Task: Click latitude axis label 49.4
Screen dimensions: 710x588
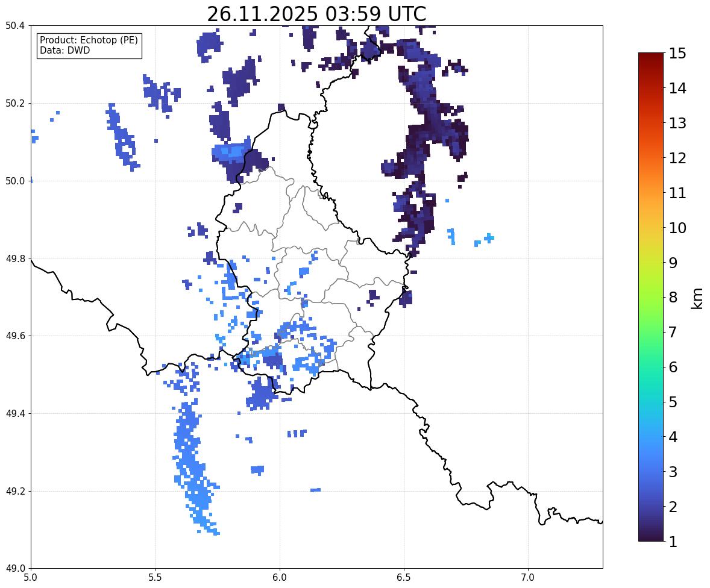Action: tap(14, 413)
